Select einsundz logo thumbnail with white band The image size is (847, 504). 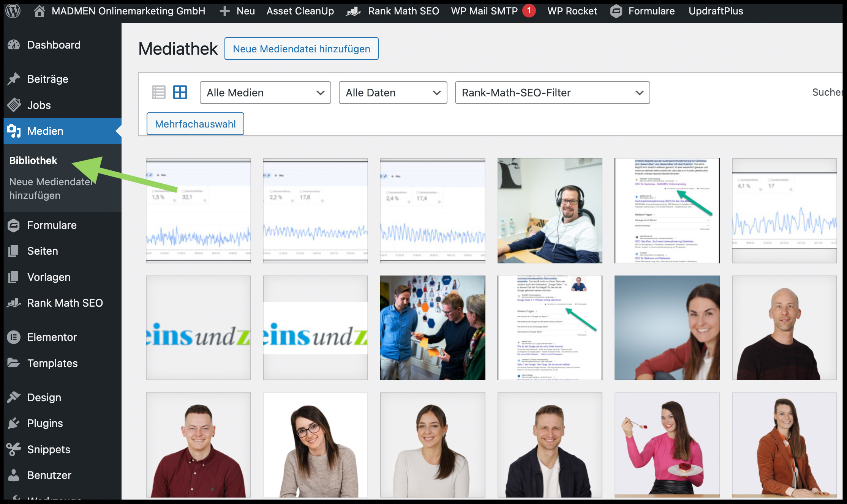point(315,328)
